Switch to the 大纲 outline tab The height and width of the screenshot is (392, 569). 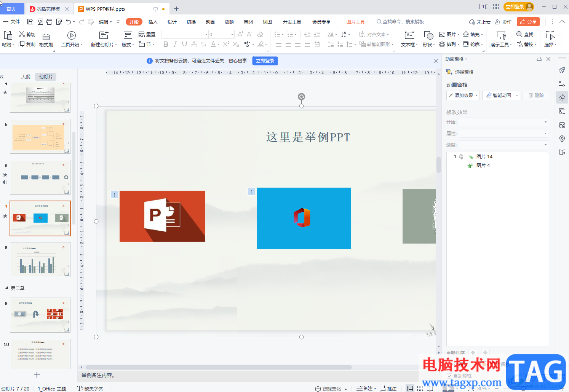click(26, 76)
